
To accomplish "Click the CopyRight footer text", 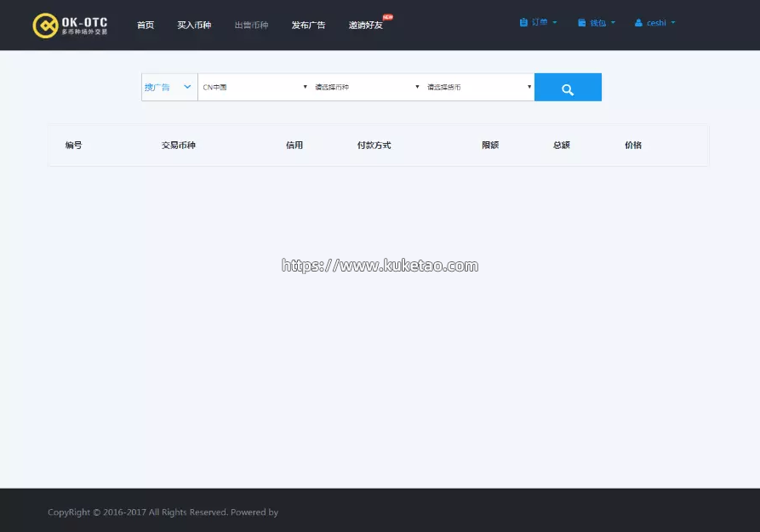I will [163, 512].
